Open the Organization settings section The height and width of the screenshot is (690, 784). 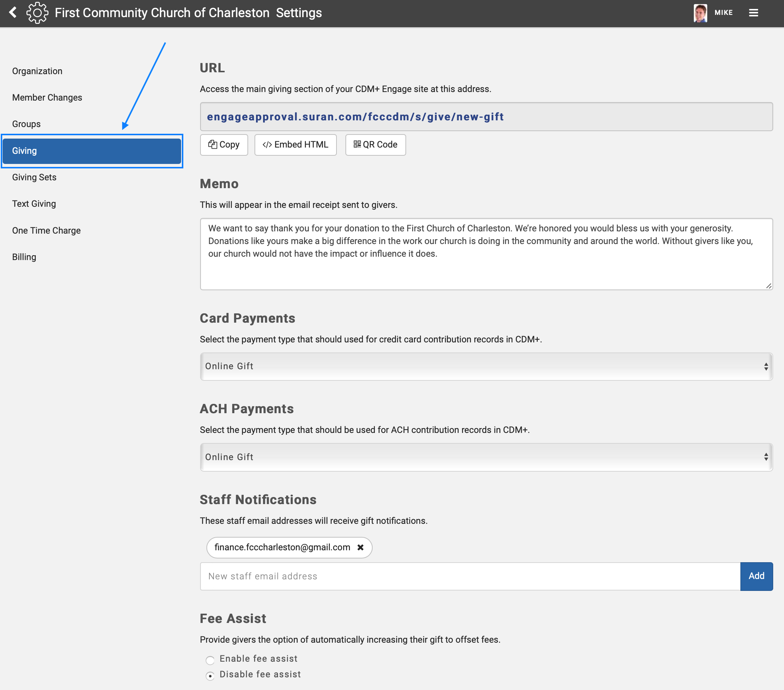click(x=37, y=71)
